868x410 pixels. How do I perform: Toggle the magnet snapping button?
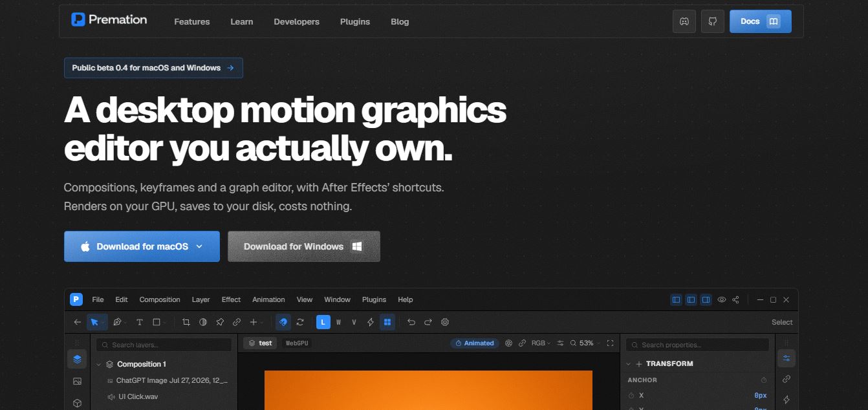pos(283,322)
